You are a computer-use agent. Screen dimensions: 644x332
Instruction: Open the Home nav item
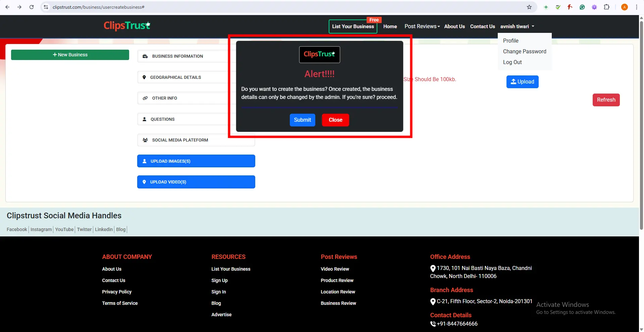pos(390,26)
